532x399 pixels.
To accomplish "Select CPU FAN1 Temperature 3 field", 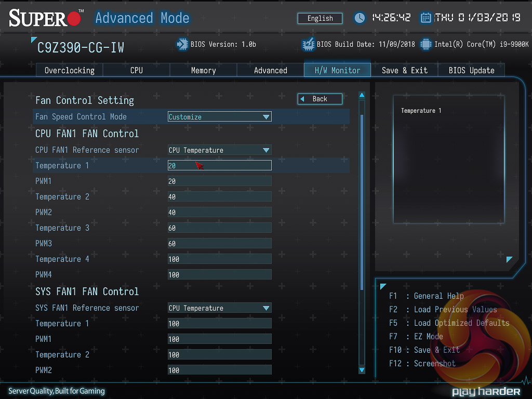I will tap(220, 228).
